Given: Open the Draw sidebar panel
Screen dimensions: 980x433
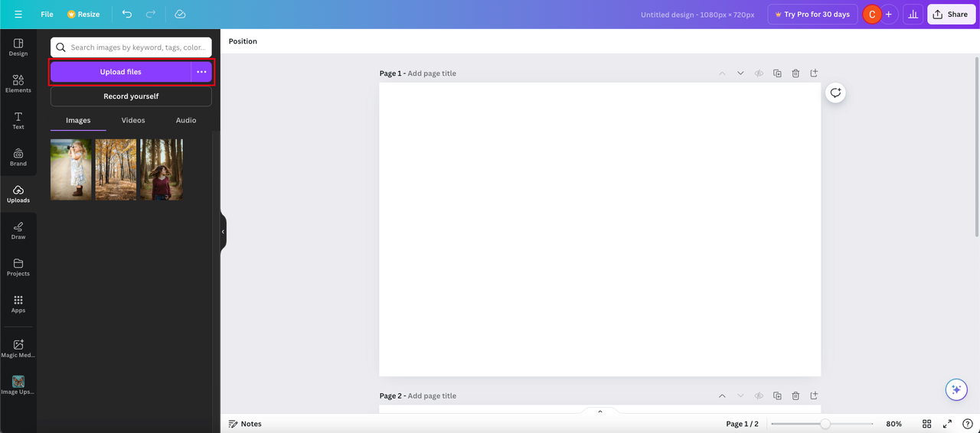Looking at the screenshot, I should [x=18, y=231].
